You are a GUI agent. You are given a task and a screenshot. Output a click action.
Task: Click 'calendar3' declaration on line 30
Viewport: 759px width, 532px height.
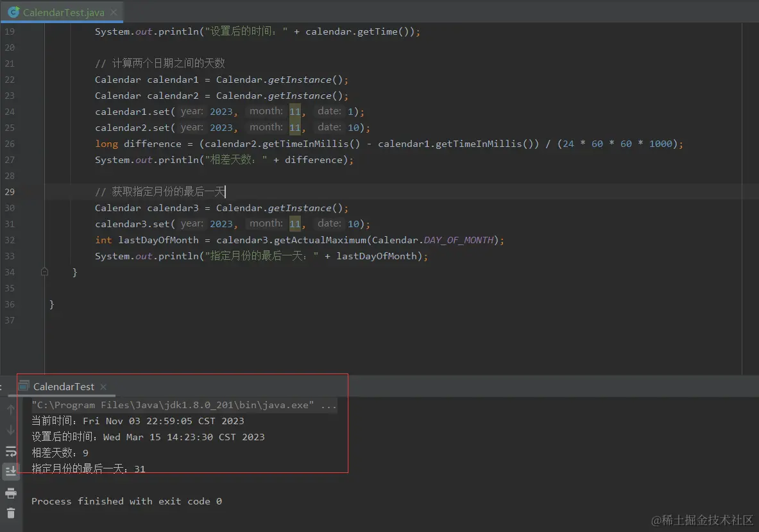[173, 208]
